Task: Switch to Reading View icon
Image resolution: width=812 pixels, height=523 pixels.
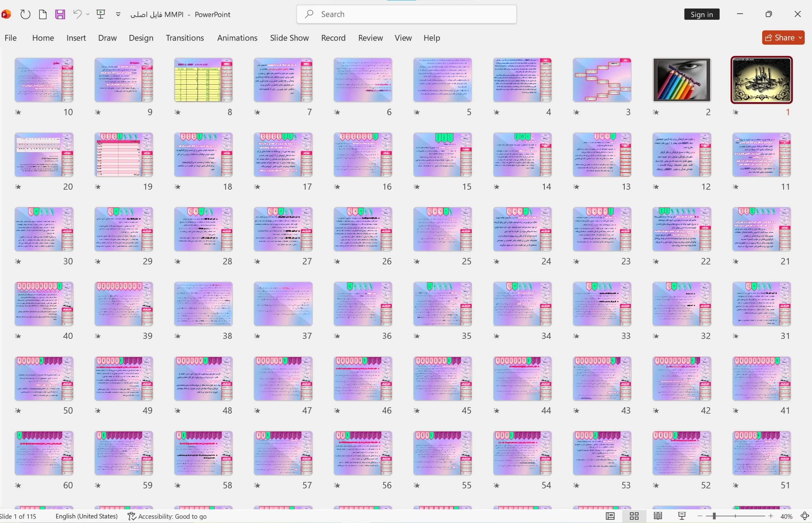Action: coord(658,516)
